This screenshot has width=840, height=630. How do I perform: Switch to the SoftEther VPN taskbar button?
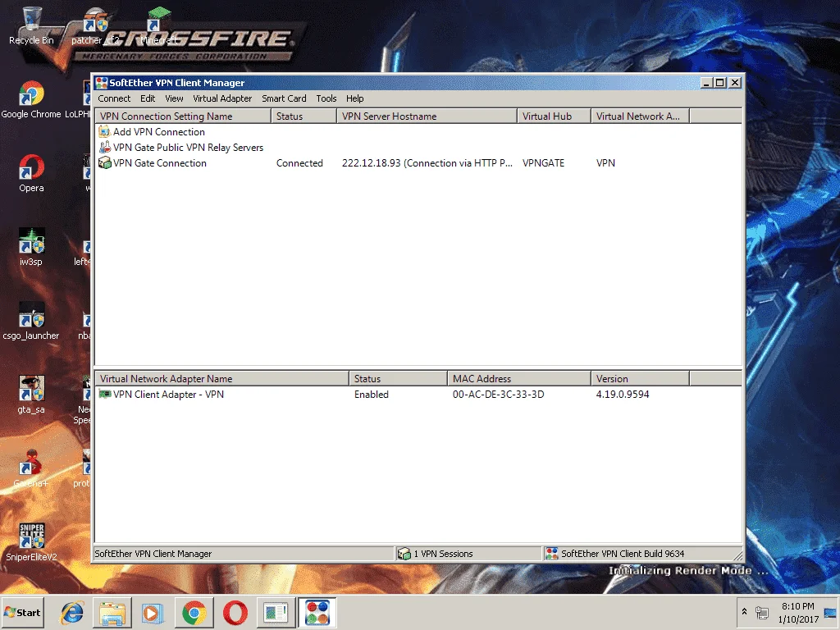(x=317, y=612)
